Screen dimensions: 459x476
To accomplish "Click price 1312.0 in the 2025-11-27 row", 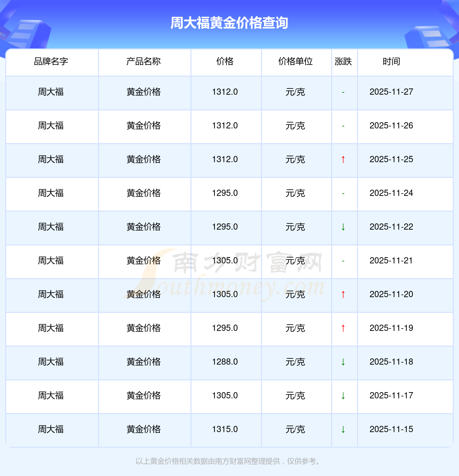I will pyautogui.click(x=225, y=92).
